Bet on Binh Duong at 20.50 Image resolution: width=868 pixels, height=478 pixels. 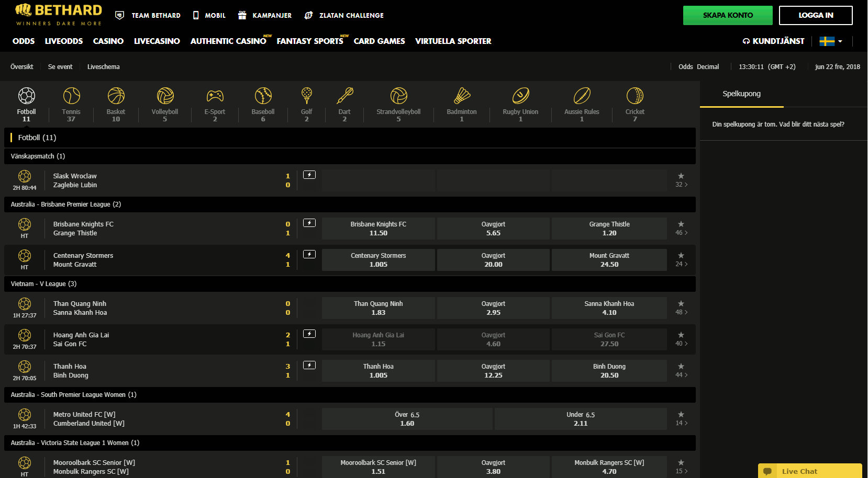click(609, 371)
